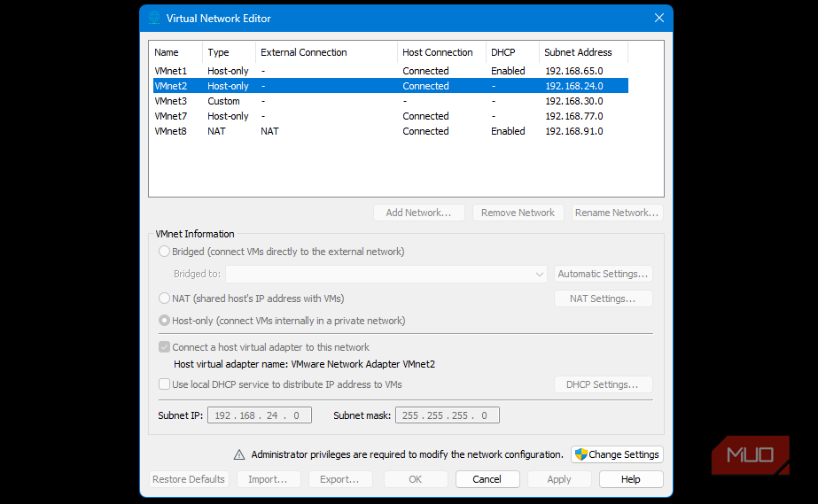Select the VMnet1 row

click(390, 71)
